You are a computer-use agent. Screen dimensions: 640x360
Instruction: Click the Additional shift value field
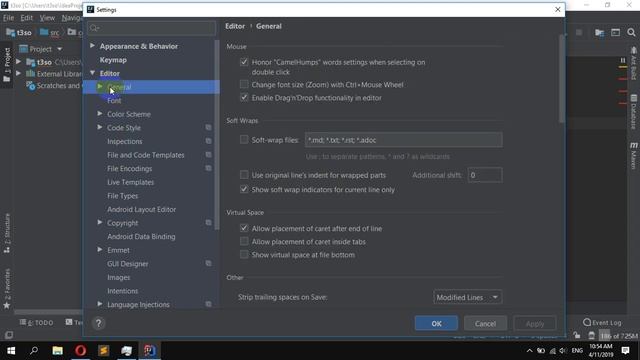(x=485, y=175)
